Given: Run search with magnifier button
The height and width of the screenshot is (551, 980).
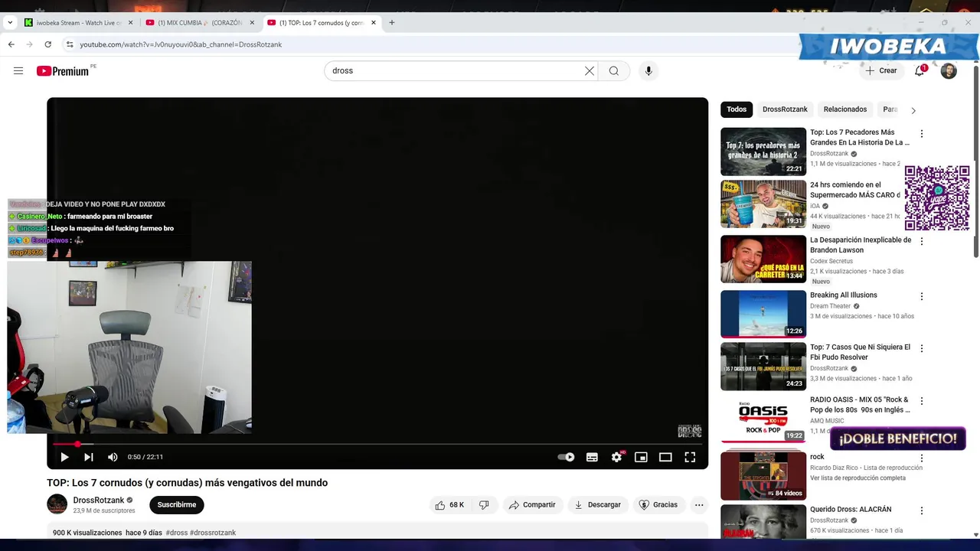Looking at the screenshot, I should [614, 70].
